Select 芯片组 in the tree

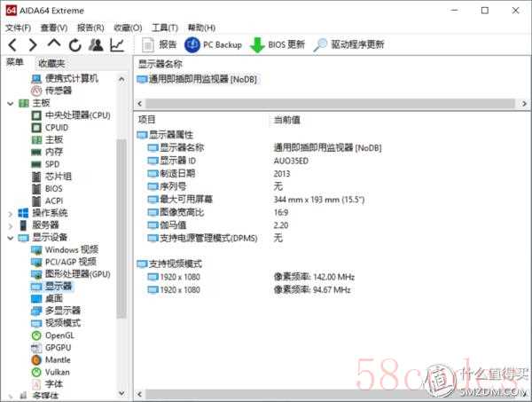pos(51,177)
